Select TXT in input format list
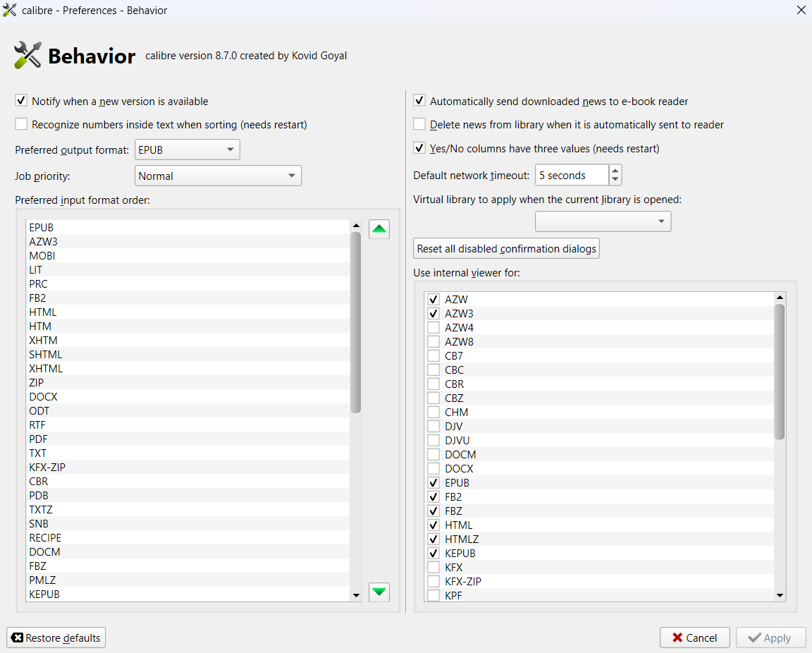The height and width of the screenshot is (653, 812). click(x=188, y=453)
